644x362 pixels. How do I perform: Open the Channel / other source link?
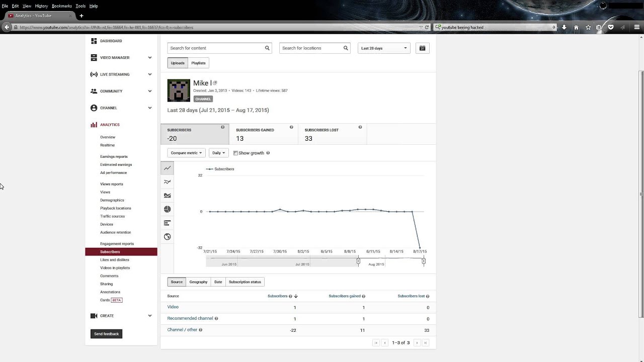point(182,330)
